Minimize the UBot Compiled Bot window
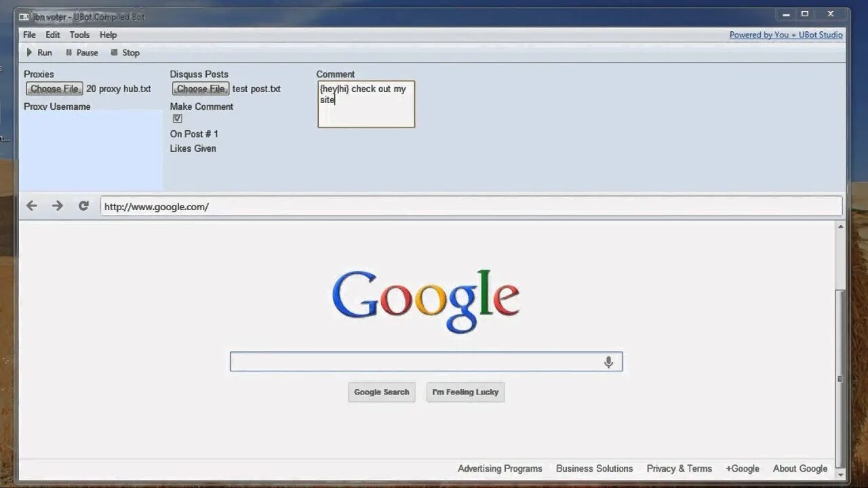 tap(786, 14)
